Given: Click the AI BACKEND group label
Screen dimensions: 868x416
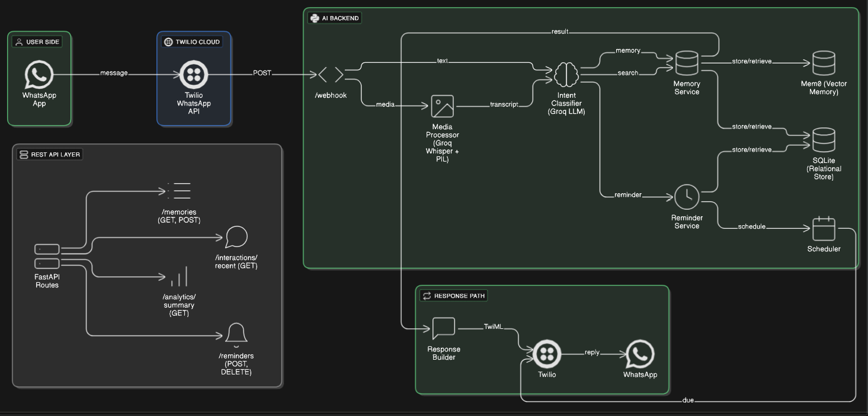Looking at the screenshot, I should [x=335, y=18].
